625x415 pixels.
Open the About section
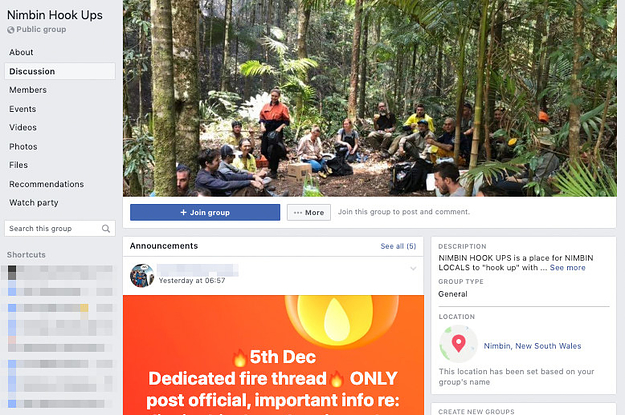click(x=21, y=52)
